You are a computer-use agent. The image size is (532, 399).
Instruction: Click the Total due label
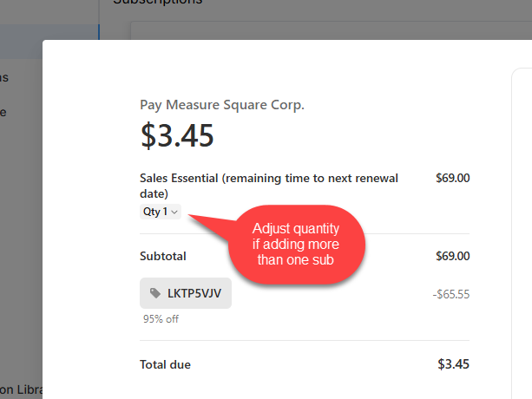[165, 365]
